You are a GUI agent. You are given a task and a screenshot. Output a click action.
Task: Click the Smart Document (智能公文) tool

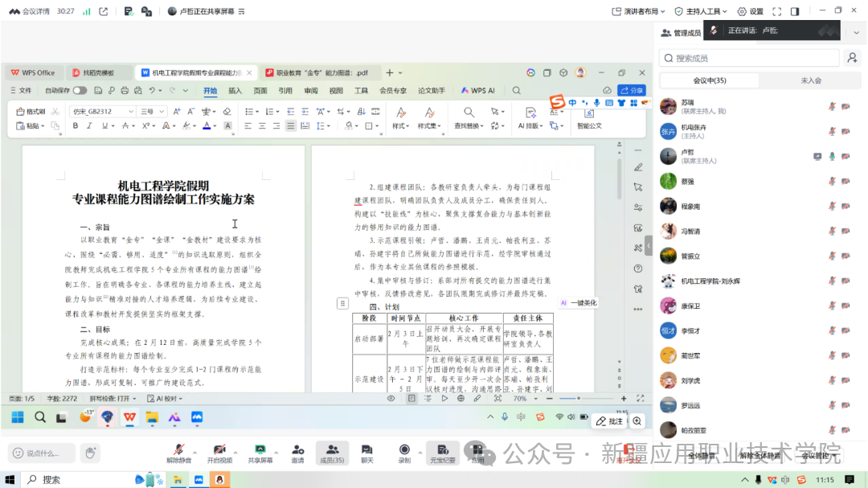click(x=589, y=118)
